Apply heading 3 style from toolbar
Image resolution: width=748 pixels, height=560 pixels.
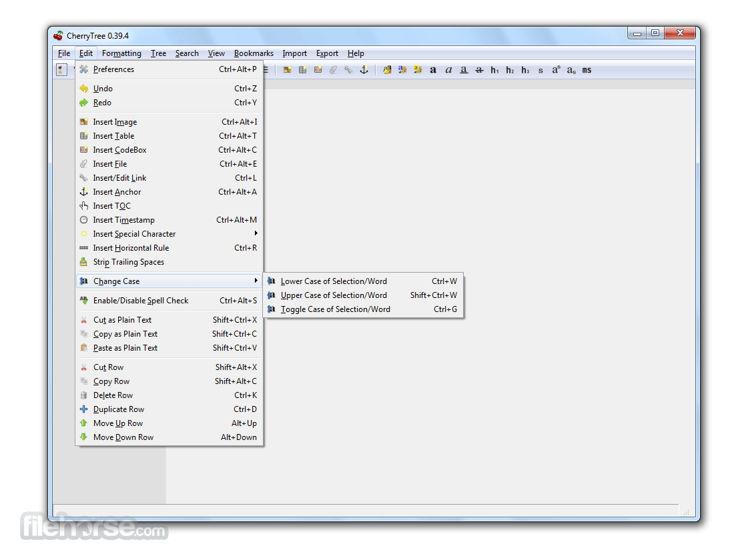(x=525, y=70)
